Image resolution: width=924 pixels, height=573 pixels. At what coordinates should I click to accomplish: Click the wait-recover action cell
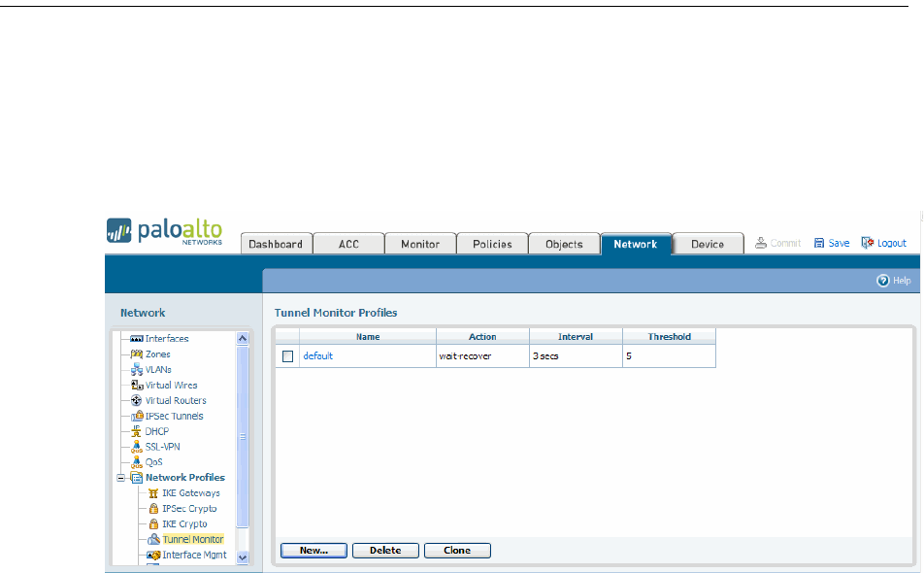tap(482, 356)
